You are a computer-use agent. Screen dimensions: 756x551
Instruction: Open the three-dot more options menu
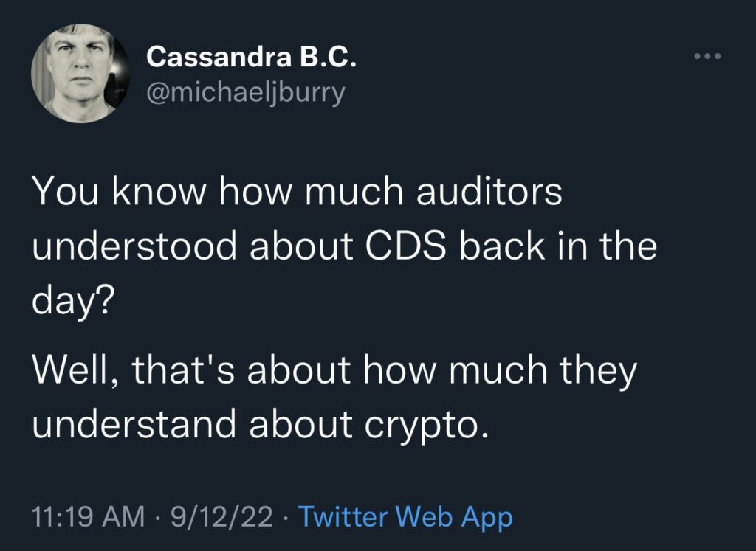(708, 57)
